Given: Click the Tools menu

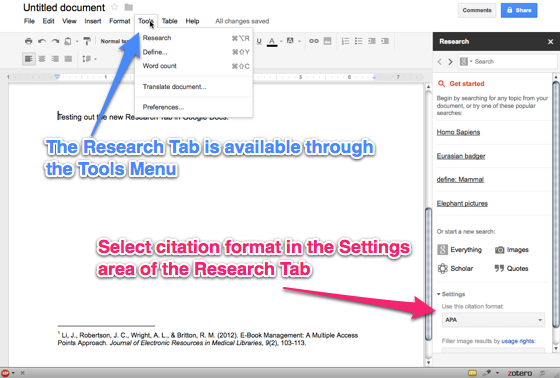Looking at the screenshot, I should 146,21.
